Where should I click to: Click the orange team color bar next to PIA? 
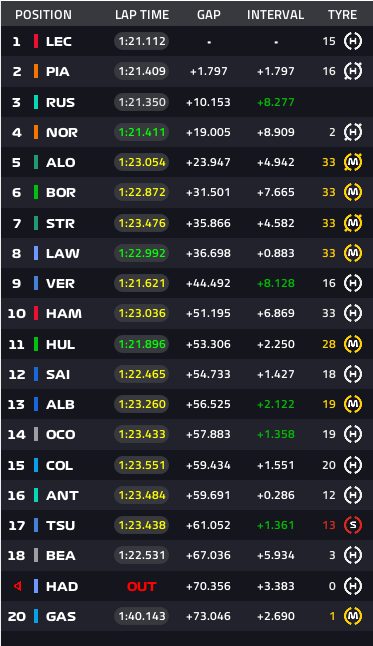click(x=36, y=71)
